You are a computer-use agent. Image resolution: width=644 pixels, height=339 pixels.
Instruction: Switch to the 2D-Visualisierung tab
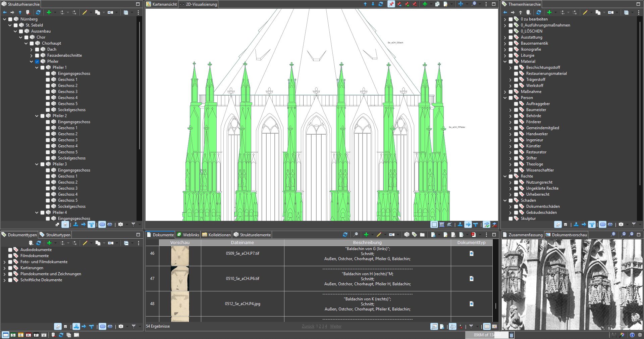pos(201,4)
